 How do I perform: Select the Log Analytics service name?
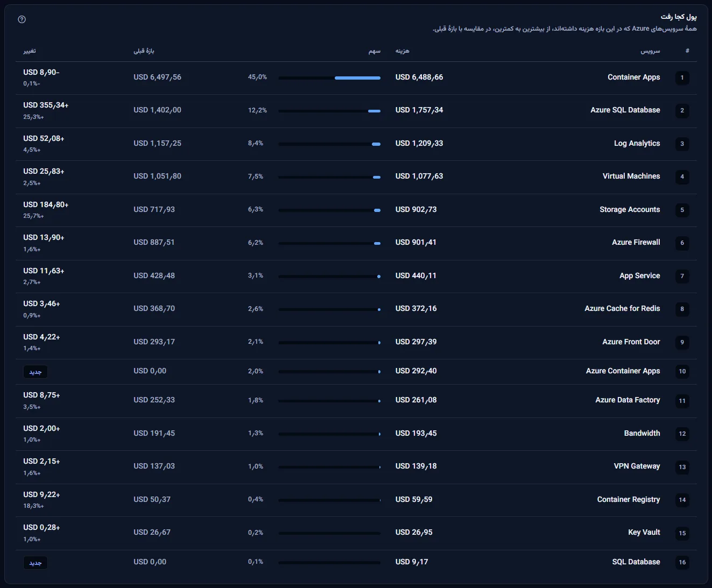click(x=637, y=143)
